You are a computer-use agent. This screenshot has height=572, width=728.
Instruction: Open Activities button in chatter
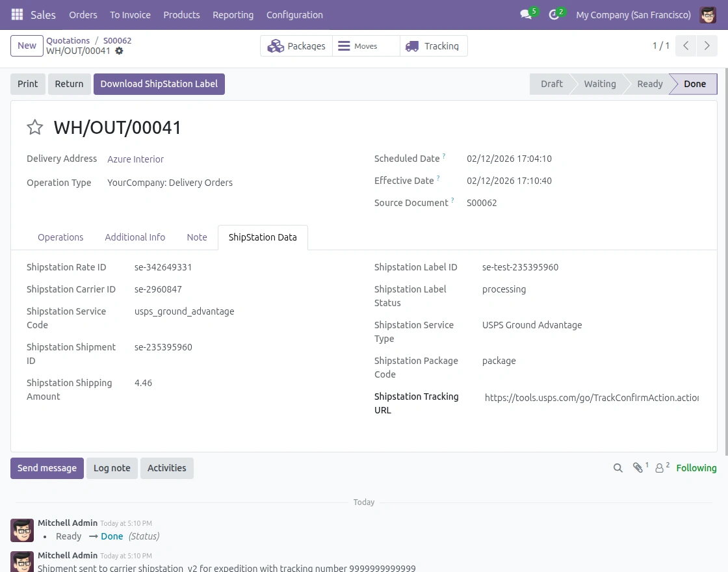(166, 468)
